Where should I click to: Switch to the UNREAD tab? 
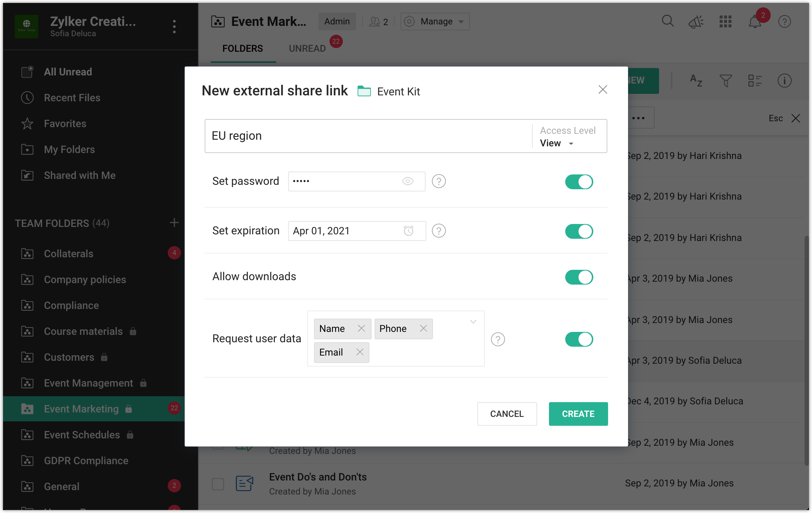[307, 48]
